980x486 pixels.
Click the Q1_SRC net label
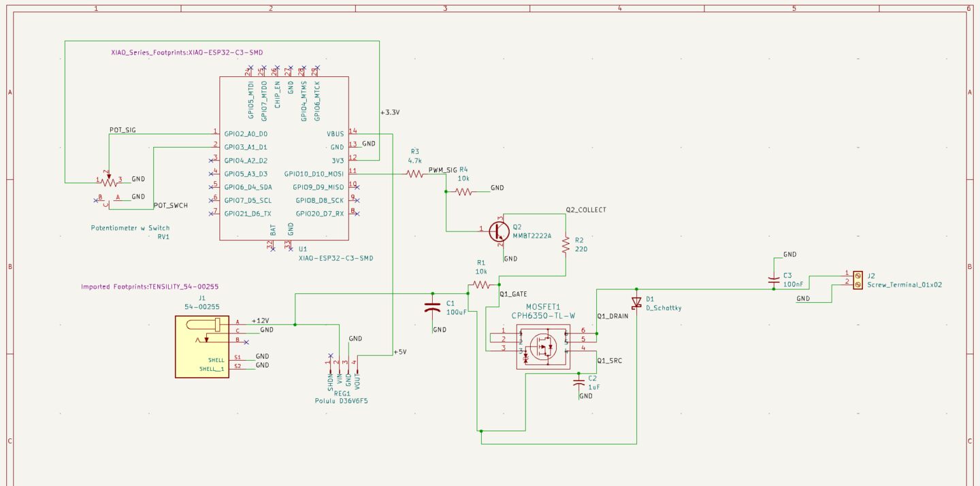[609, 361]
